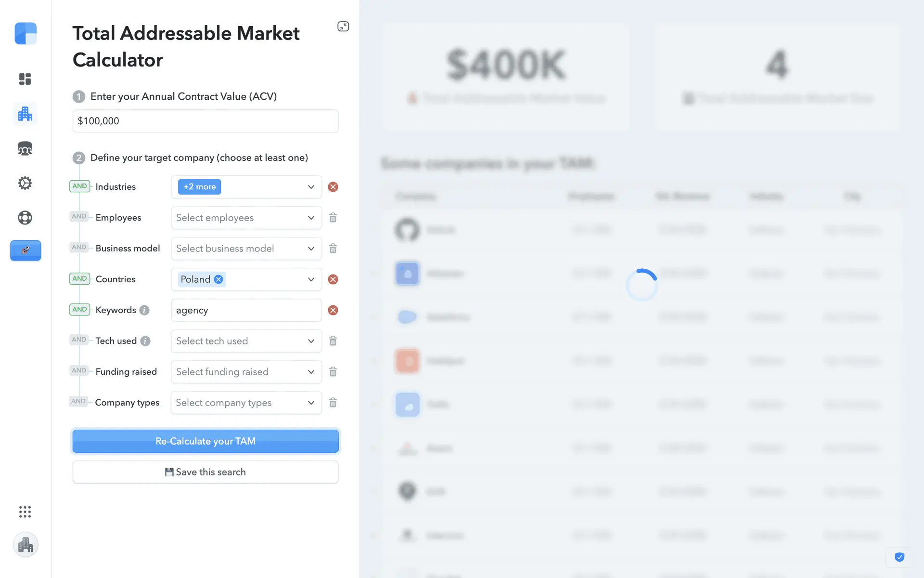Expand the Select funding raised dropdown
This screenshot has height=578, width=924.
[x=246, y=372]
